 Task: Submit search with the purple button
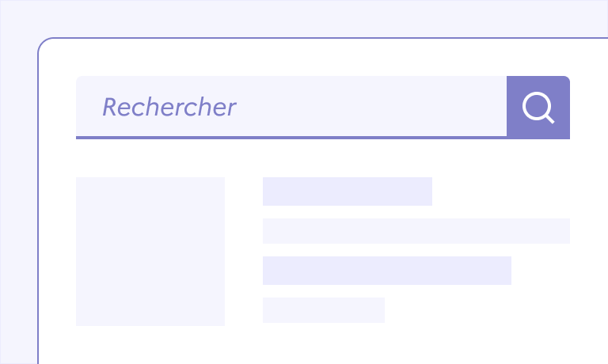click(538, 108)
